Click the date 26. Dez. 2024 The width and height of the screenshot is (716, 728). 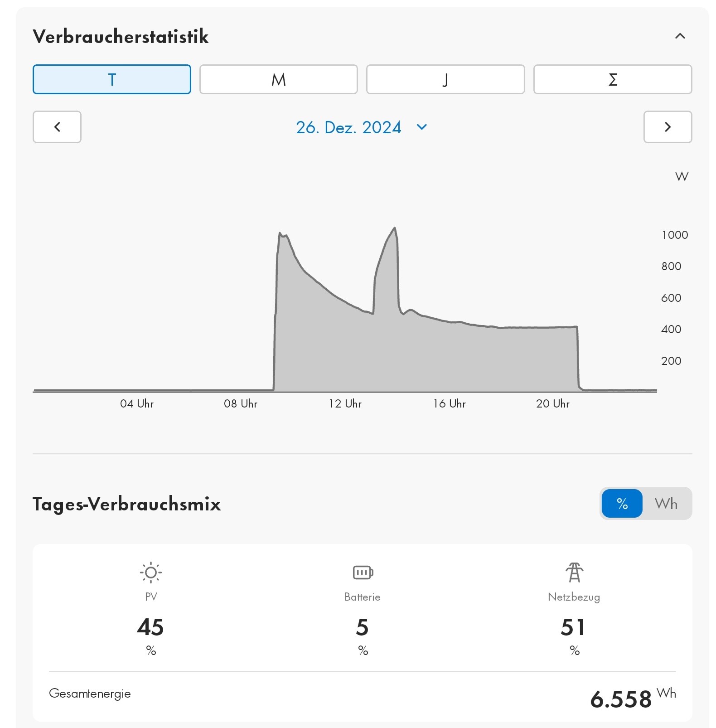pyautogui.click(x=348, y=127)
